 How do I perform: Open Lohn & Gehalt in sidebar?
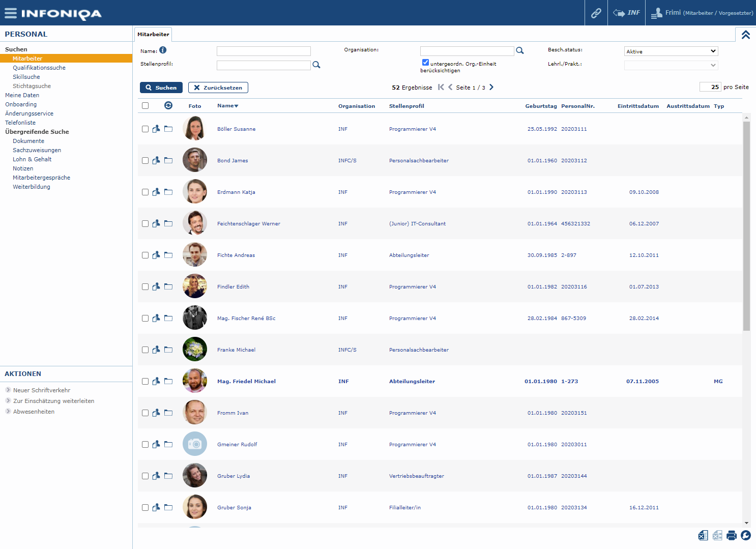pyautogui.click(x=32, y=159)
